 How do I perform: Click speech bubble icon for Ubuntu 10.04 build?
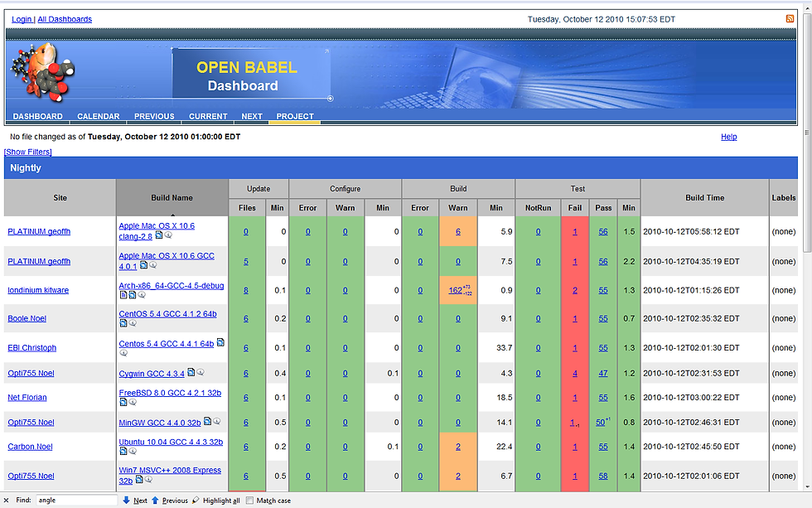pyautogui.click(x=133, y=451)
